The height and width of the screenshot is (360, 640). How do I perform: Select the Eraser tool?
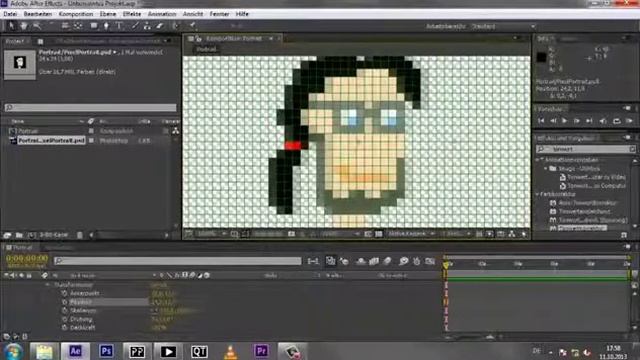point(160,26)
